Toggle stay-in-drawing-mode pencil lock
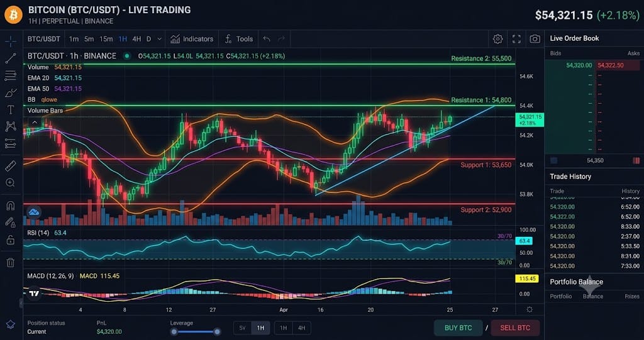Image resolution: width=644 pixels, height=340 pixels. [11, 222]
